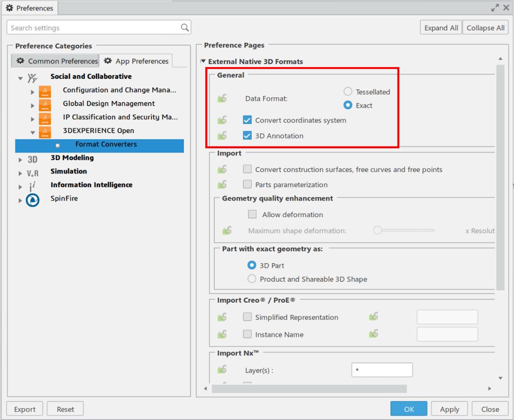Expand the Simulation category
Screen dimensions: 514x420
coord(20,173)
